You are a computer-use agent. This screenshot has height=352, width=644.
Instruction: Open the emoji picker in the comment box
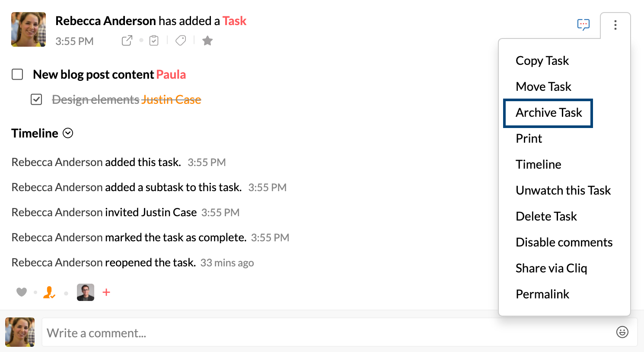[x=622, y=332]
